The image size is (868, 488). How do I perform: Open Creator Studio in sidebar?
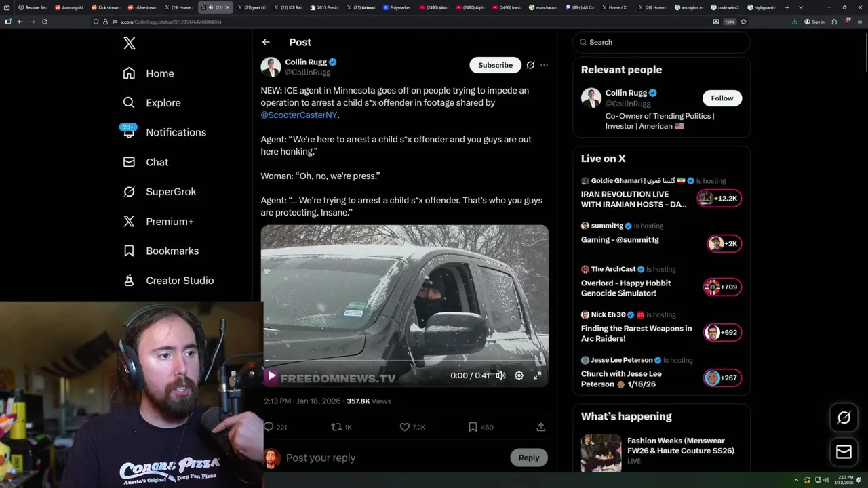click(x=168, y=281)
